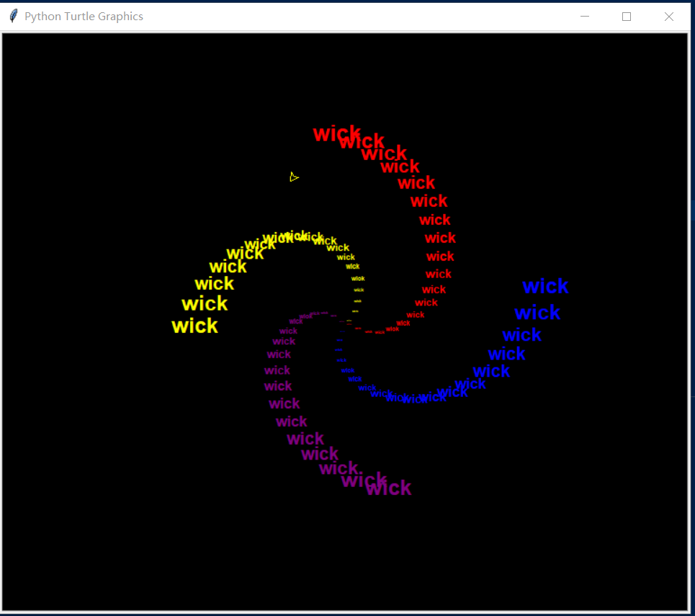This screenshot has height=616, width=695.
Task: Click the Python Turtle Graphics title text
Action: (x=84, y=17)
